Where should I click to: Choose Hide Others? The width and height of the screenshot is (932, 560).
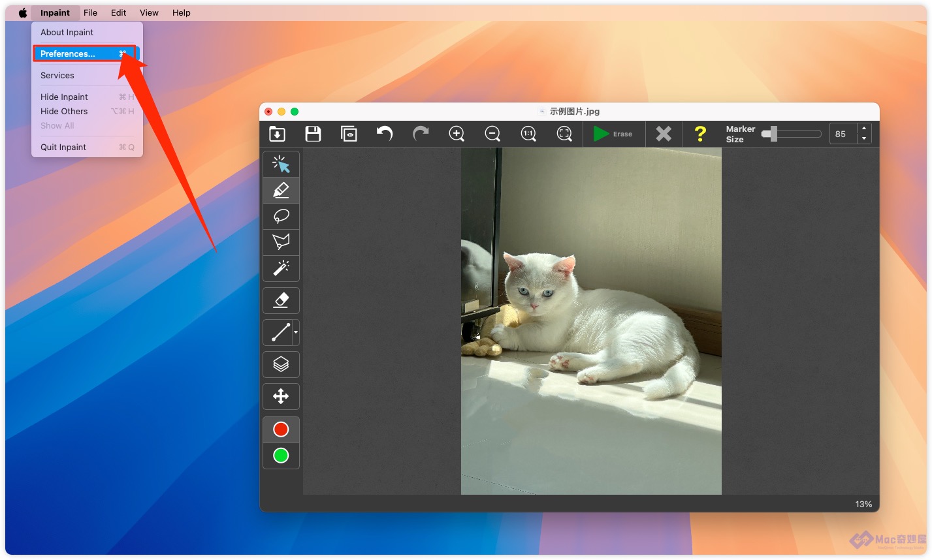pyautogui.click(x=87, y=111)
